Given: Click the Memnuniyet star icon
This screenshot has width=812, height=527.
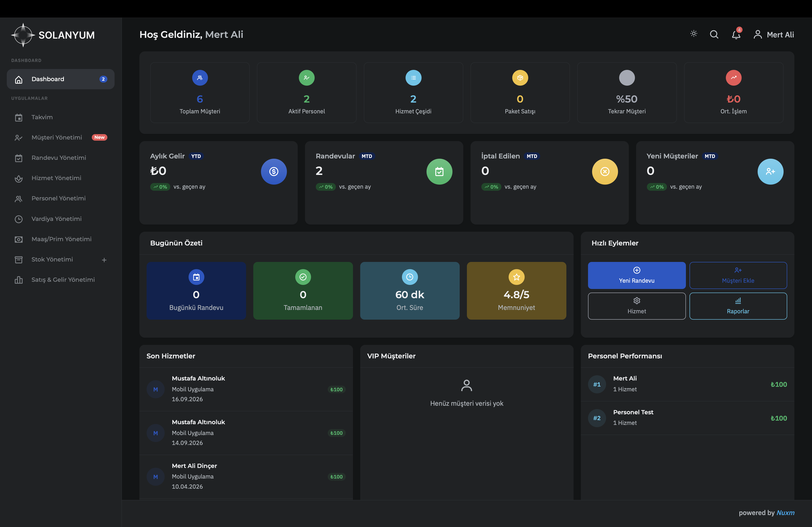Looking at the screenshot, I should (x=517, y=277).
